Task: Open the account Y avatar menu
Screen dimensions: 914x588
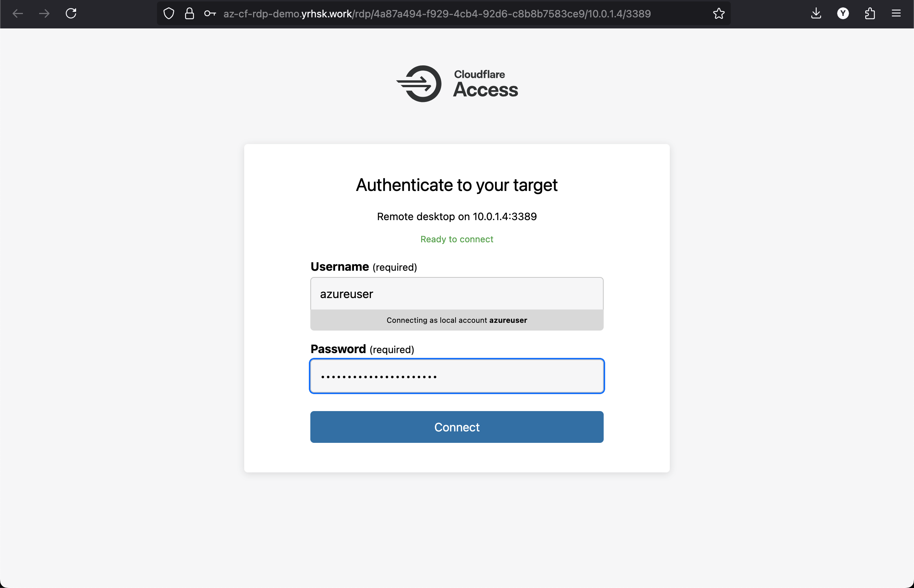Action: point(843,14)
